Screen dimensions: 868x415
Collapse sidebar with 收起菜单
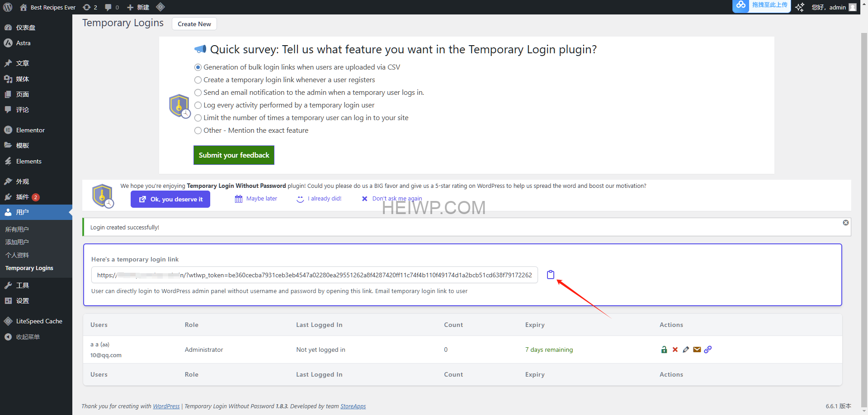pyautogui.click(x=36, y=337)
